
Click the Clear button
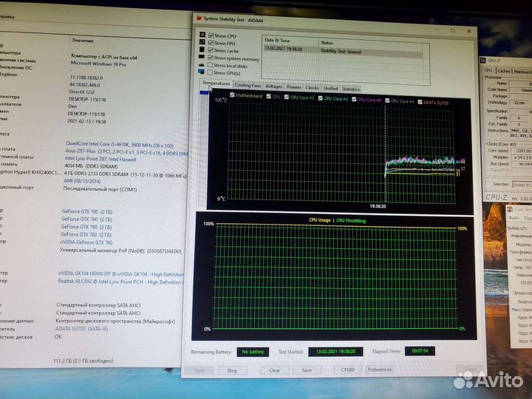pyautogui.click(x=274, y=370)
